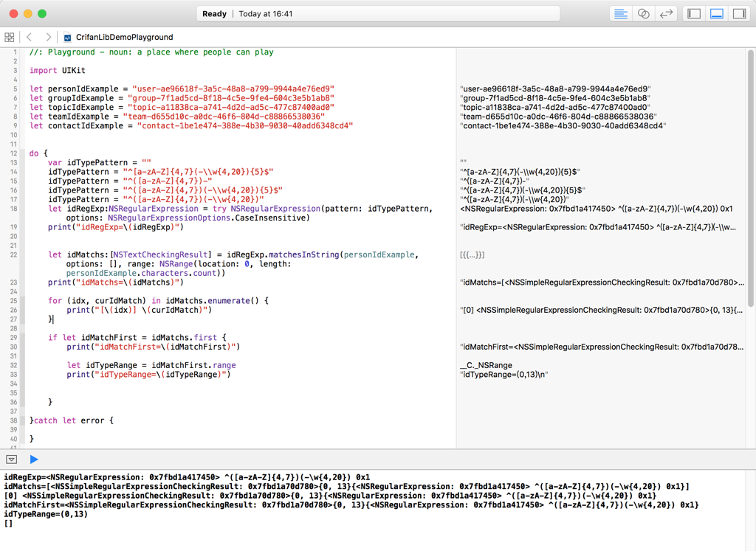
Task: Click the red close window button
Action: coord(13,14)
